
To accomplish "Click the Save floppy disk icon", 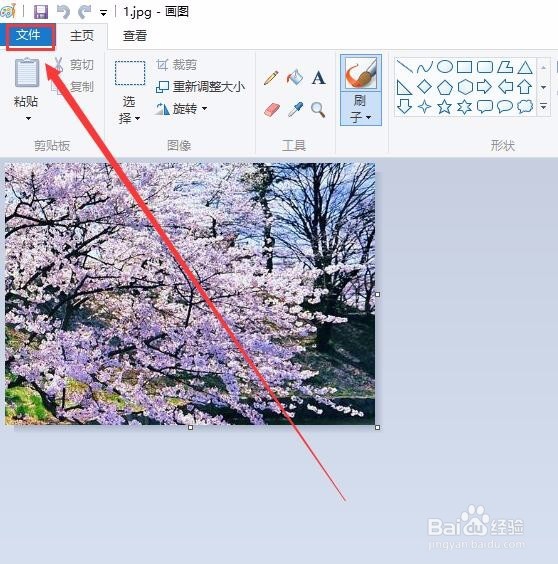I will pyautogui.click(x=41, y=12).
